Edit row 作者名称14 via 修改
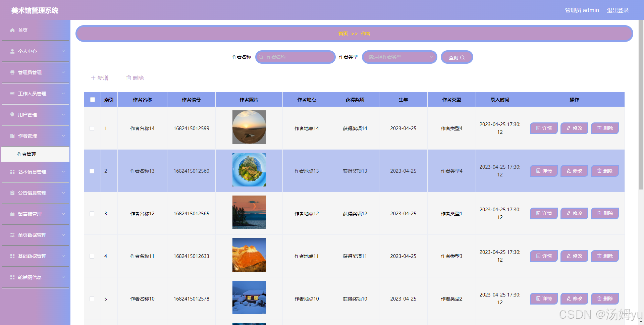 coord(574,128)
